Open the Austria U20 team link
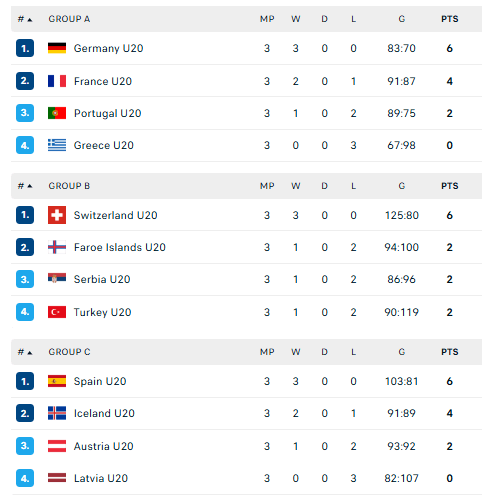 pyautogui.click(x=104, y=446)
